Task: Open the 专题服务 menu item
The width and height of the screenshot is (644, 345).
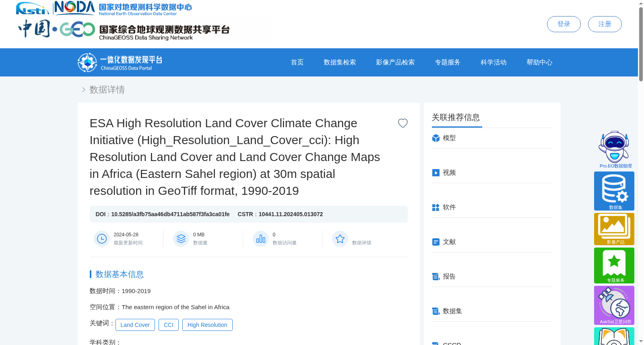Action: 448,62
